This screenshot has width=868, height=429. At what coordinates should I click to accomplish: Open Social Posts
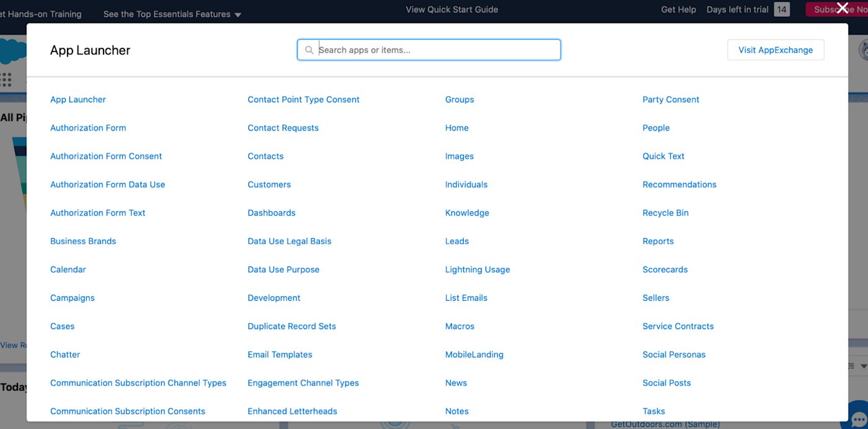666,383
